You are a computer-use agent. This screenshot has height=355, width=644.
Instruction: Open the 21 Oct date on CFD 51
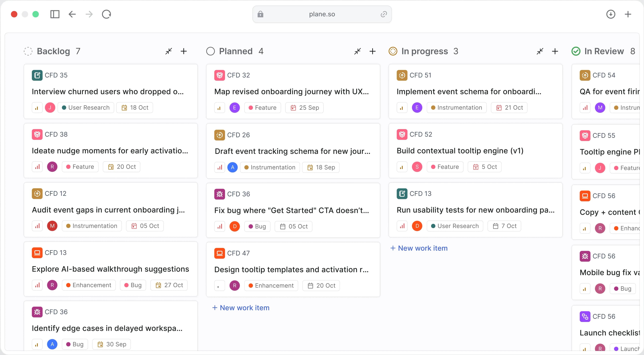[509, 108]
